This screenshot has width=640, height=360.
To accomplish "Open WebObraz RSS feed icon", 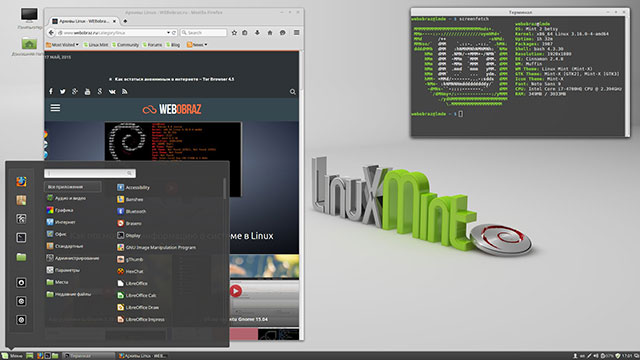I will [x=124, y=91].
